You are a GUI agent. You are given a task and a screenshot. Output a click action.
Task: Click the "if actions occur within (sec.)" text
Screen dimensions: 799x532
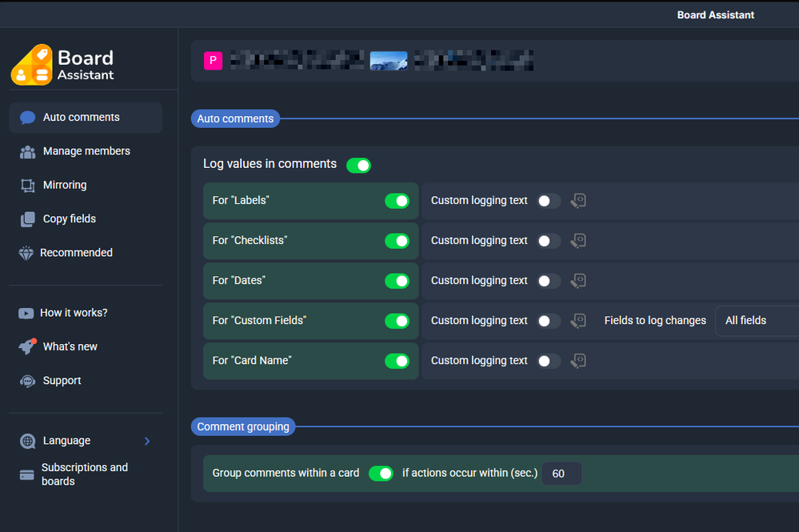pos(469,473)
